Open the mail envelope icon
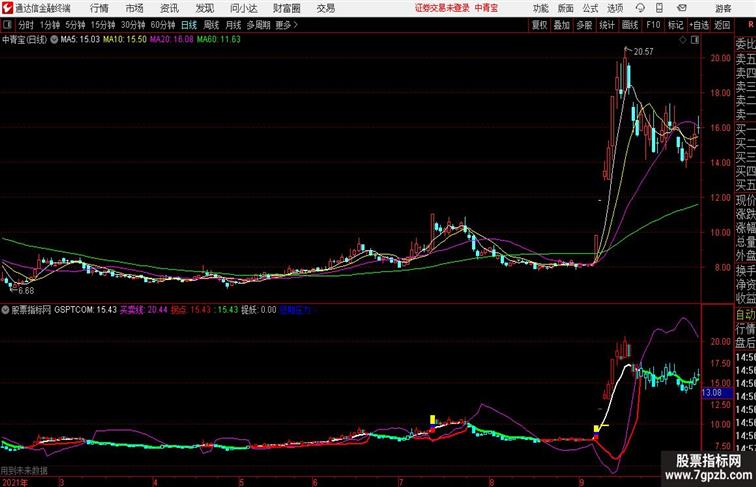This screenshot has width=756, height=487. click(x=682, y=8)
